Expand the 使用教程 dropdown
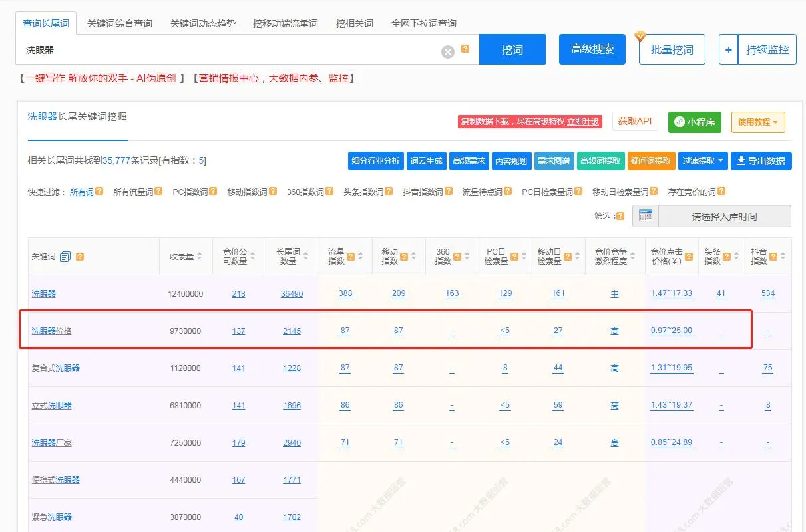Image resolution: width=806 pixels, height=532 pixels. [757, 122]
